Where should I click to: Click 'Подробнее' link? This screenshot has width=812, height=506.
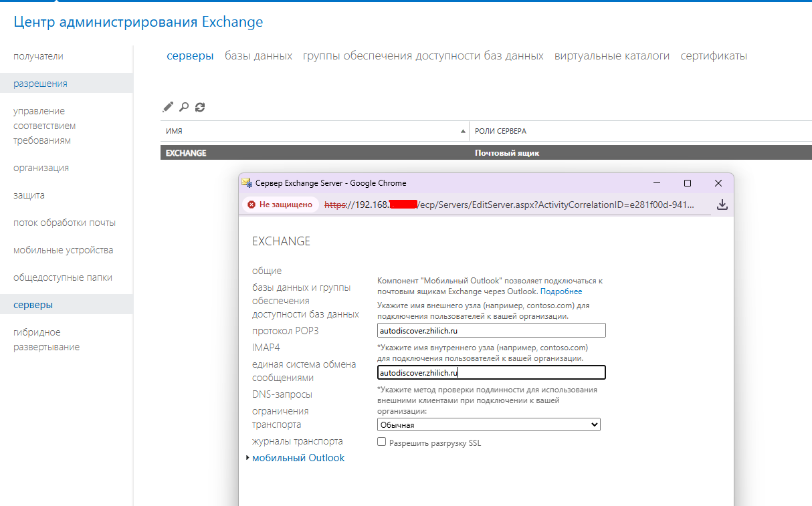point(561,291)
